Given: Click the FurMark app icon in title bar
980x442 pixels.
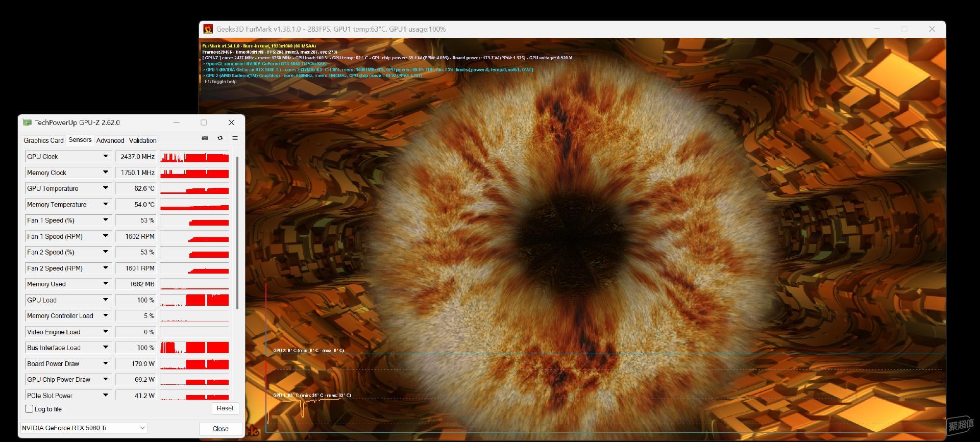Looking at the screenshot, I should [208, 29].
